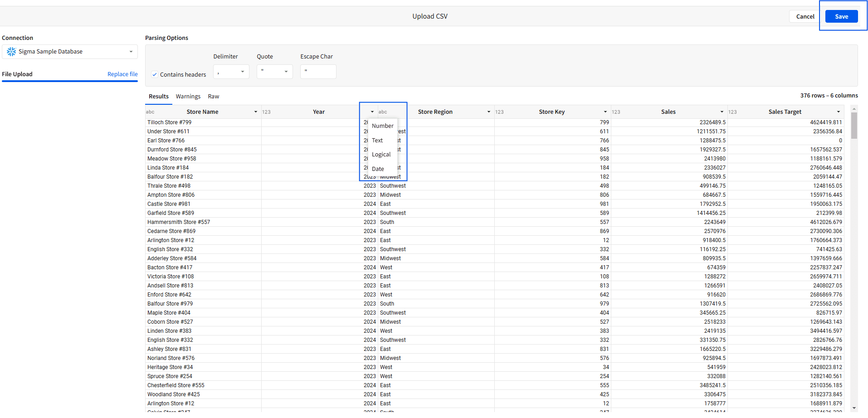Click the 123 type icon for Year column
The width and height of the screenshot is (868, 418).
[266, 112]
